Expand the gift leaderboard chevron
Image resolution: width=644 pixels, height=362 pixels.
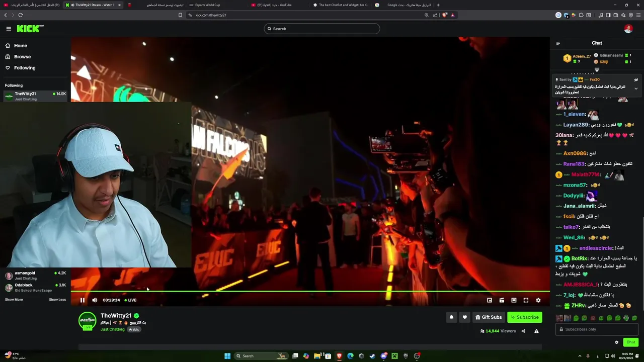click(x=597, y=70)
